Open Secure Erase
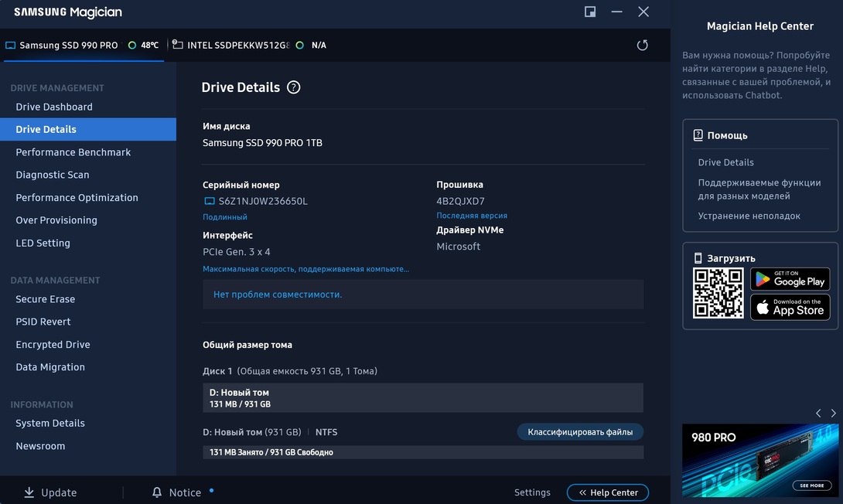The image size is (843, 504). [x=45, y=299]
